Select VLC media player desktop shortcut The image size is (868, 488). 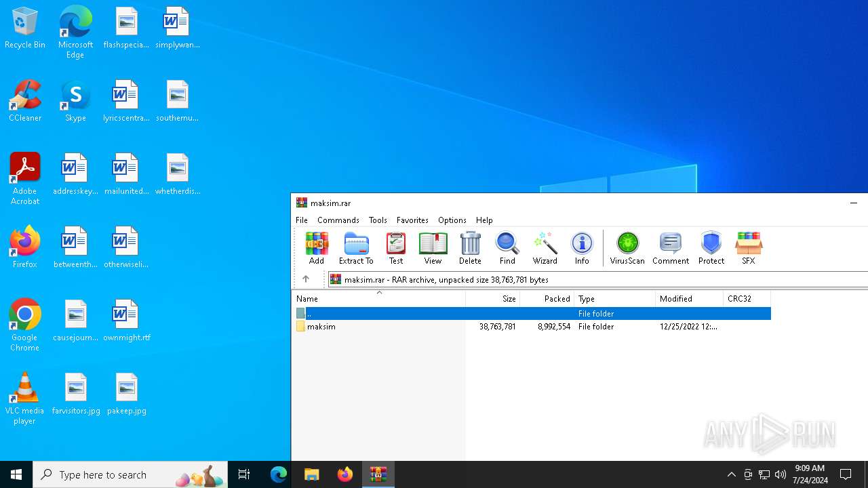[x=25, y=399]
